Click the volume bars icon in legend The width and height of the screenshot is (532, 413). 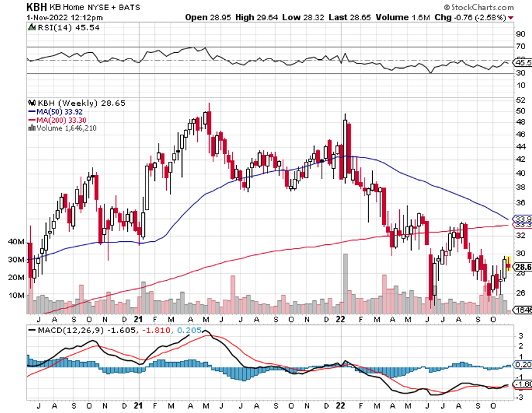coord(32,128)
